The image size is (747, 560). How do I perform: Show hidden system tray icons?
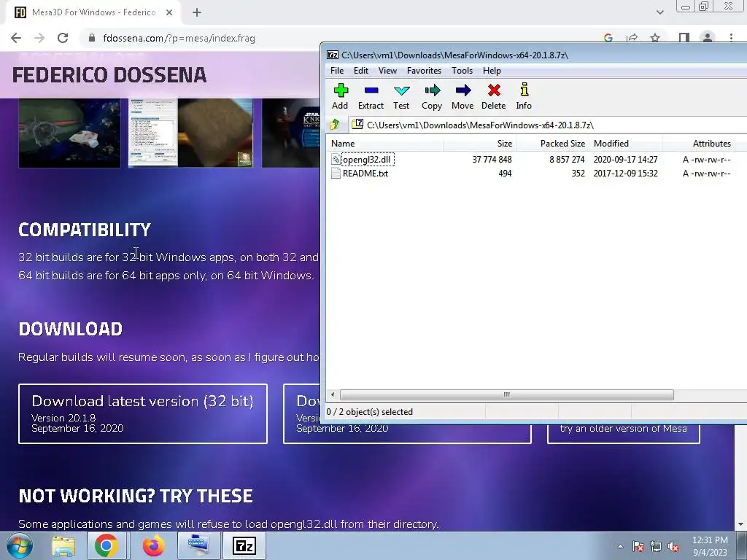tap(620, 546)
